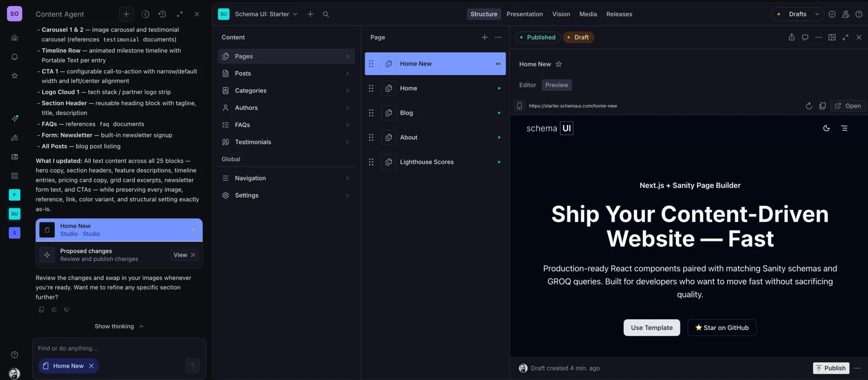Select the blue S workspace icon
868x380 pixels.
pyautogui.click(x=14, y=233)
